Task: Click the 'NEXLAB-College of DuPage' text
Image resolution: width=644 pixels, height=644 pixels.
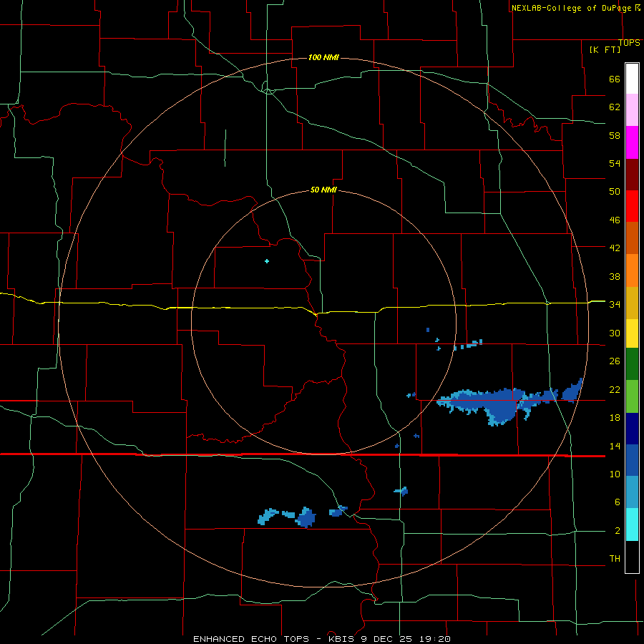Action: click(571, 8)
